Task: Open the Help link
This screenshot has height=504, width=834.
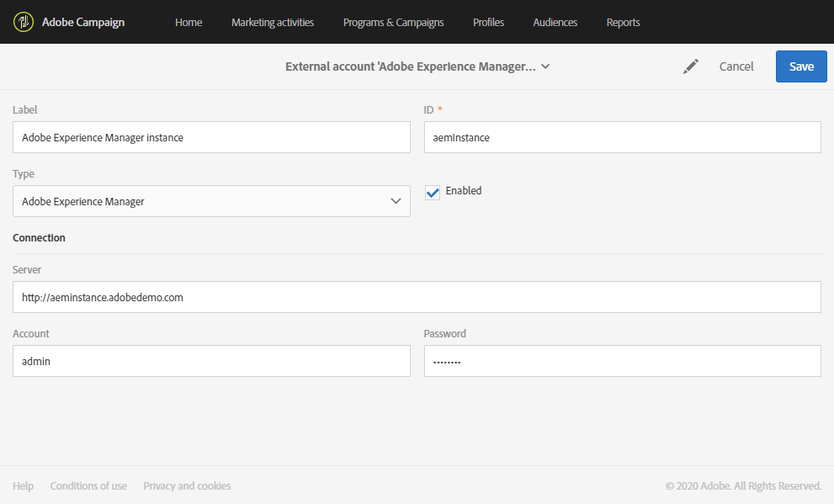Action: tap(23, 485)
